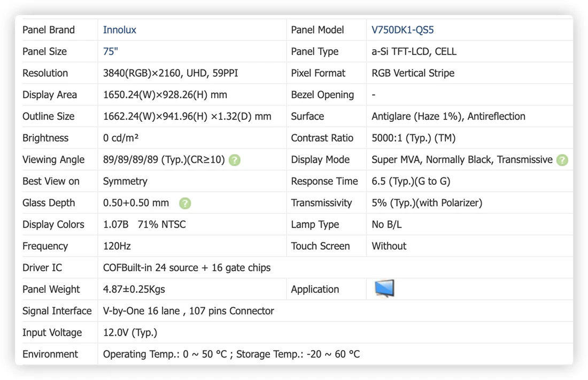Click the Signal Interface V-by-One value
Screen dimensions: 588x380
(188, 311)
